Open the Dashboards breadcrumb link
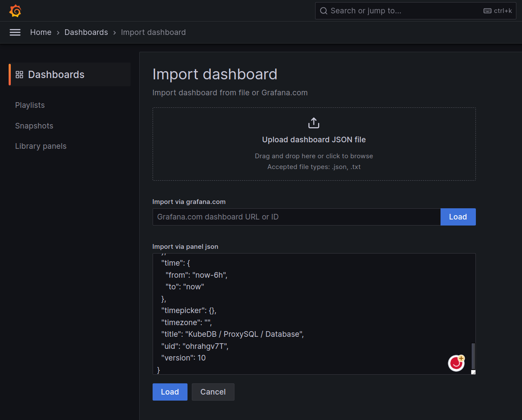 [x=86, y=32]
